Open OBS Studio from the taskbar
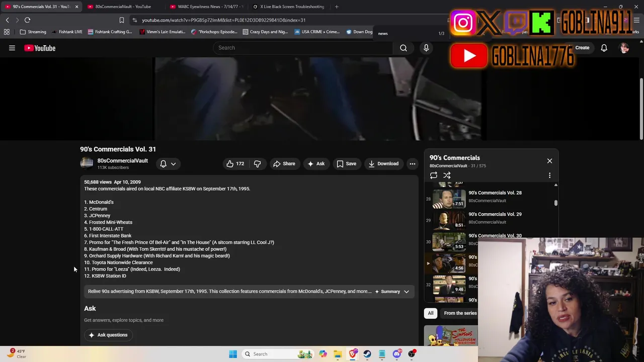 [x=412, y=354]
